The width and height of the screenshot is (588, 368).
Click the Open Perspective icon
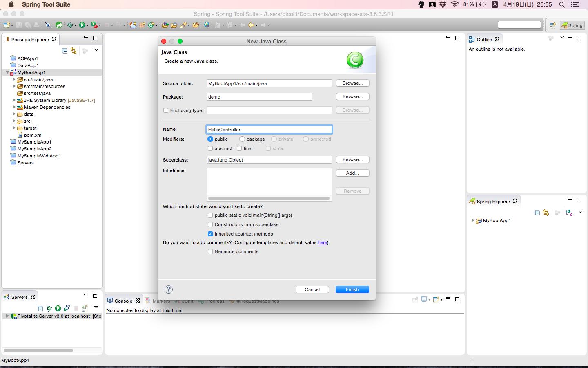tap(552, 25)
